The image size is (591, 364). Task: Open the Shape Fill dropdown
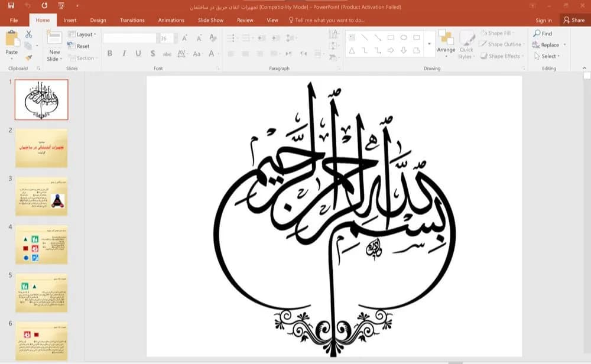(x=498, y=33)
